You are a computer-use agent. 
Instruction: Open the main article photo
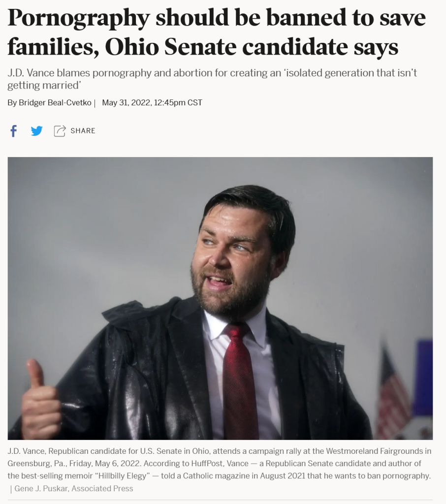pos(220,298)
